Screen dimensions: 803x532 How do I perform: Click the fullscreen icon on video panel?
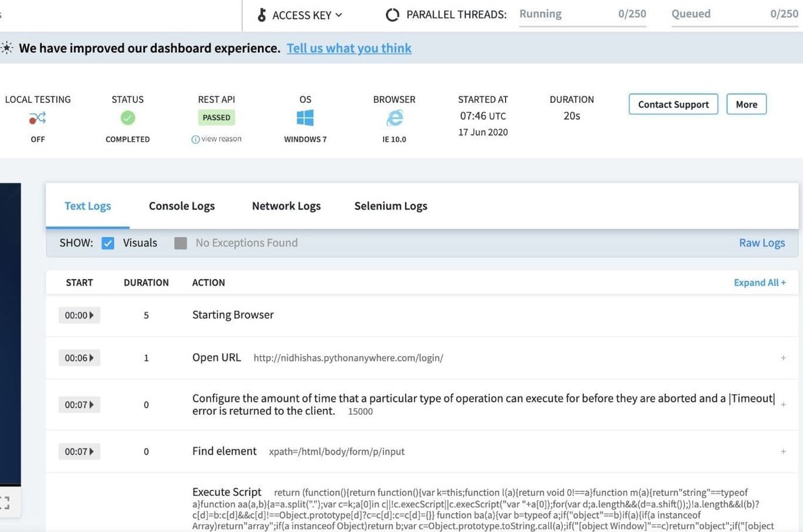click(x=5, y=503)
